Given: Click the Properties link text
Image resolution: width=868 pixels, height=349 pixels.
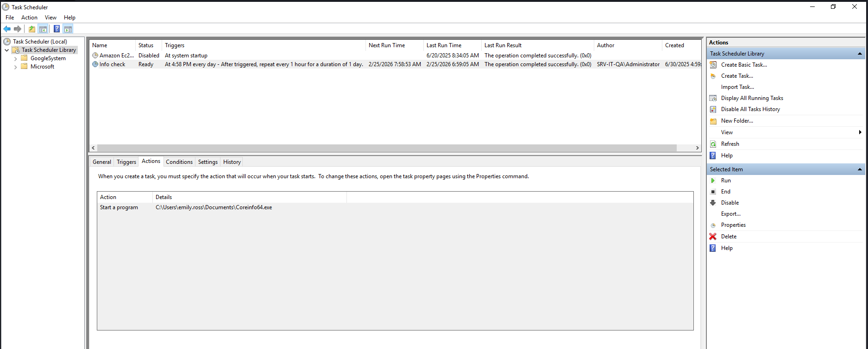Looking at the screenshot, I should point(733,225).
